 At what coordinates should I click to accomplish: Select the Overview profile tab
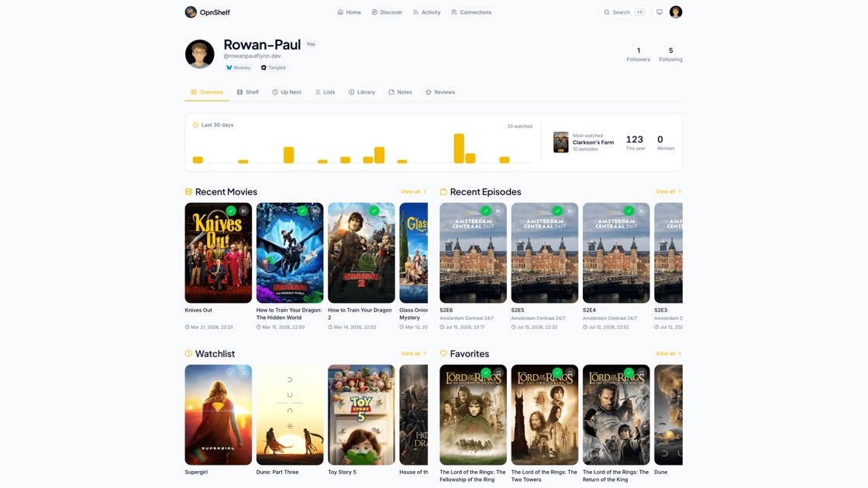207,92
